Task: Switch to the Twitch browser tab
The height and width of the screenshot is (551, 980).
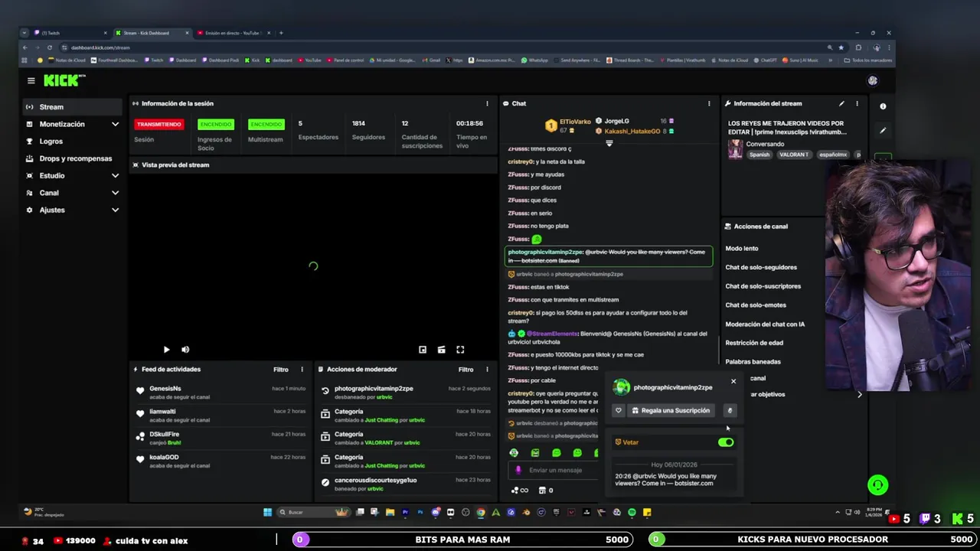Action: pos(70,33)
